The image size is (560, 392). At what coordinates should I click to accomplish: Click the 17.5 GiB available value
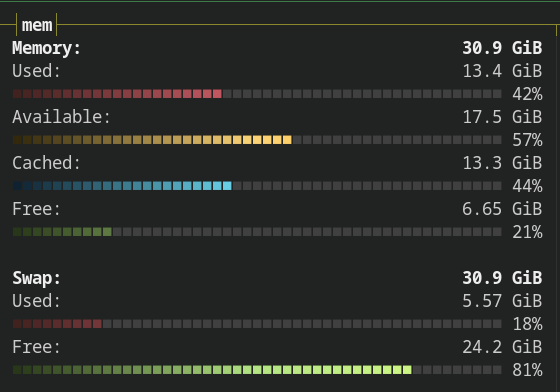pyautogui.click(x=502, y=117)
